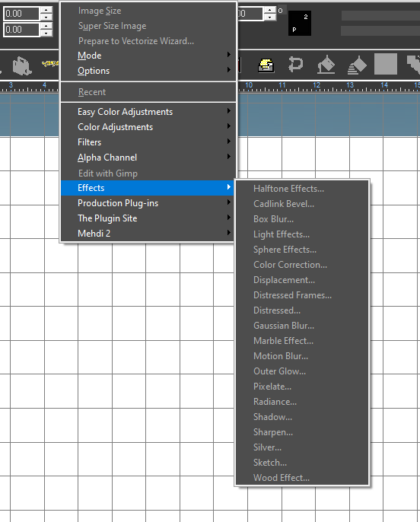Viewport: 420px width, 522px height.
Task: Choose Distressed Frames effect
Action: click(x=302, y=295)
